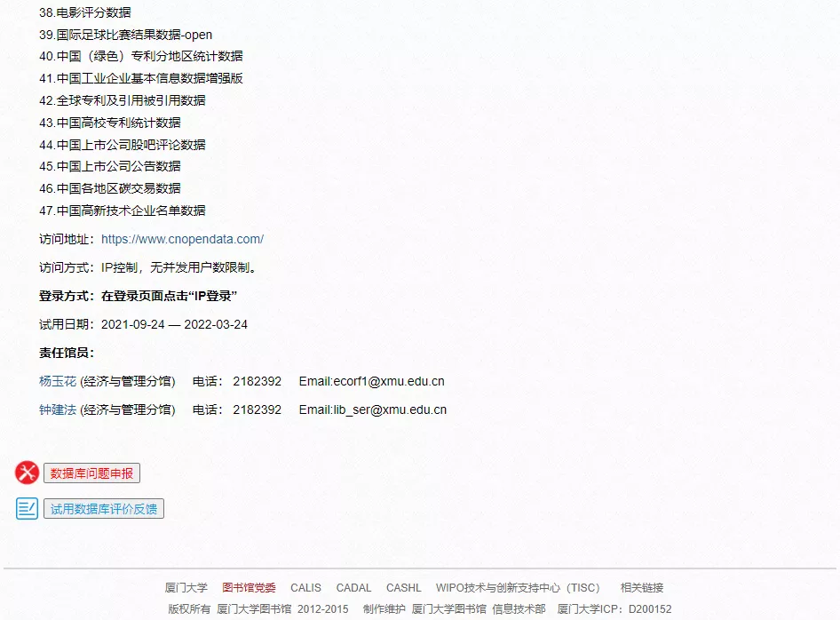Click the blue feedback form icon
Screen dimensions: 840x620
click(27, 509)
